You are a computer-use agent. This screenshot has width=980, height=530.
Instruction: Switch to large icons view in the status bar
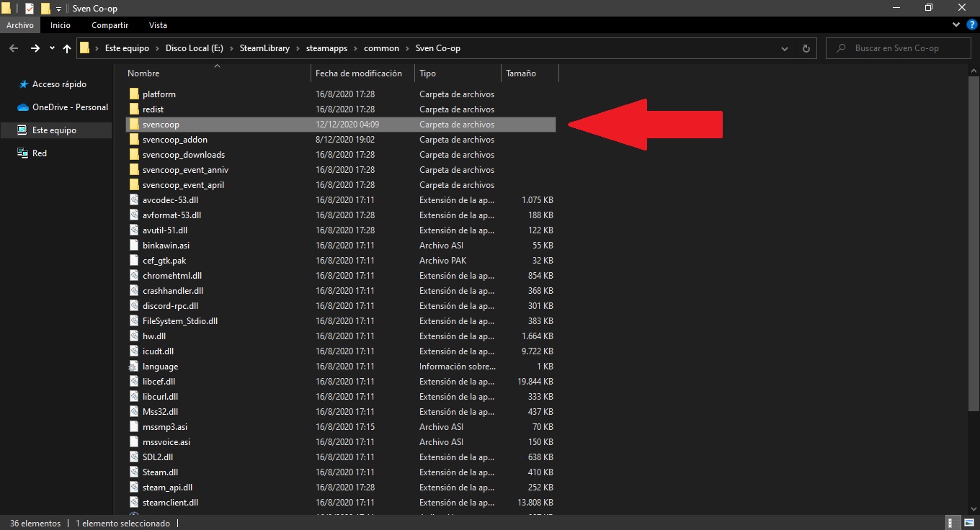[x=968, y=524]
